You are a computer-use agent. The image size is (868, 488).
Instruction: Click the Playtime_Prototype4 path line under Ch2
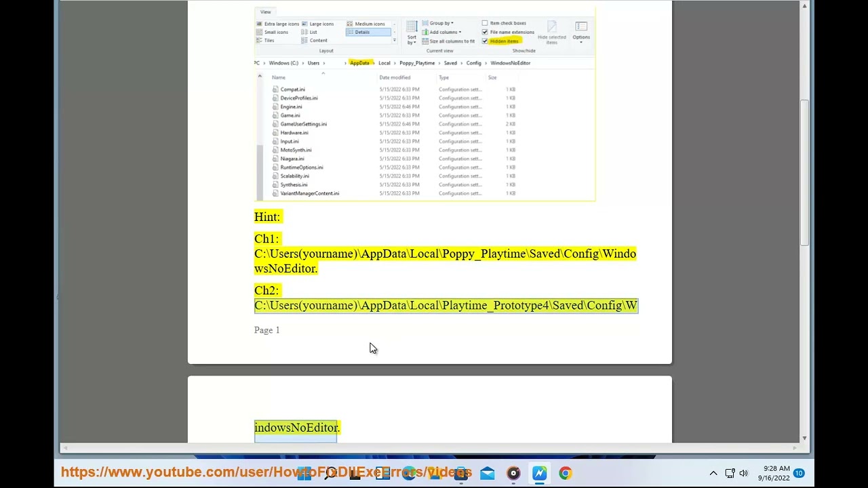(446, 305)
